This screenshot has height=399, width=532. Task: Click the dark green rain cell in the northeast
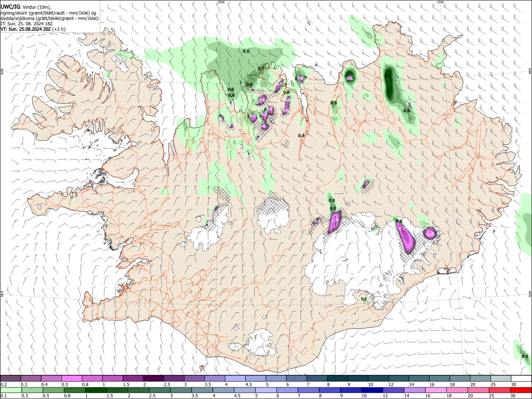[389, 84]
